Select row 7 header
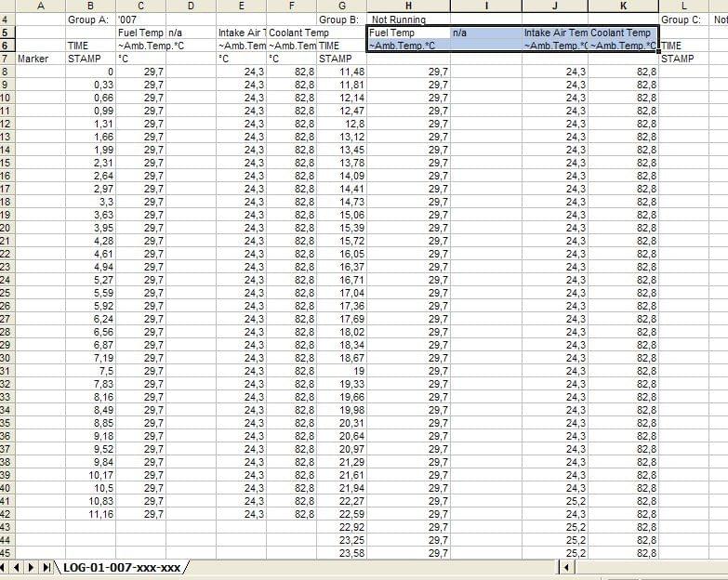 point(7,59)
